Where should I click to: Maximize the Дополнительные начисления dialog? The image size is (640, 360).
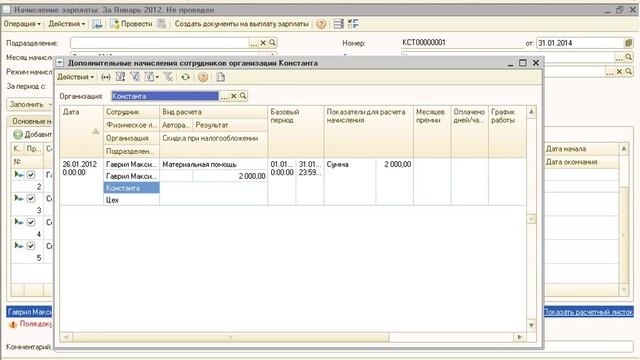(x=522, y=63)
